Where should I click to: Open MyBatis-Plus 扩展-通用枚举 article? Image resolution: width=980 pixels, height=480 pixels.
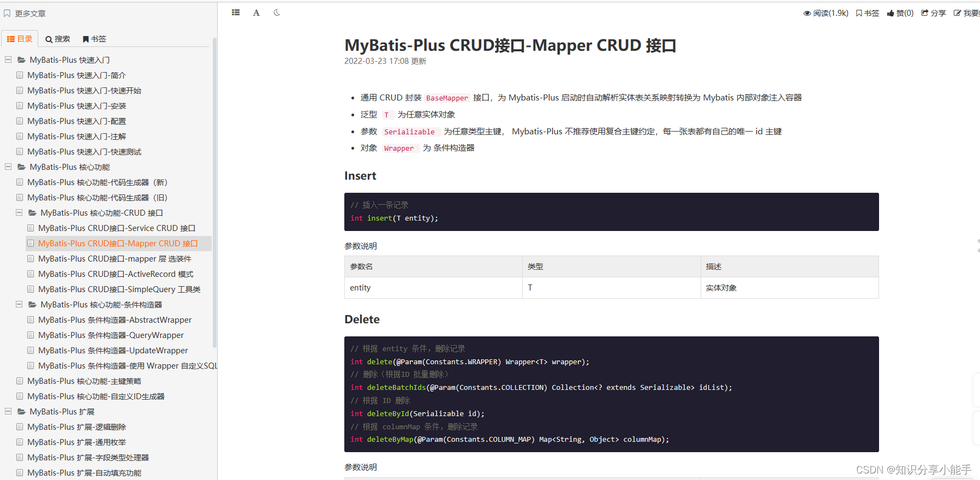[x=76, y=442]
